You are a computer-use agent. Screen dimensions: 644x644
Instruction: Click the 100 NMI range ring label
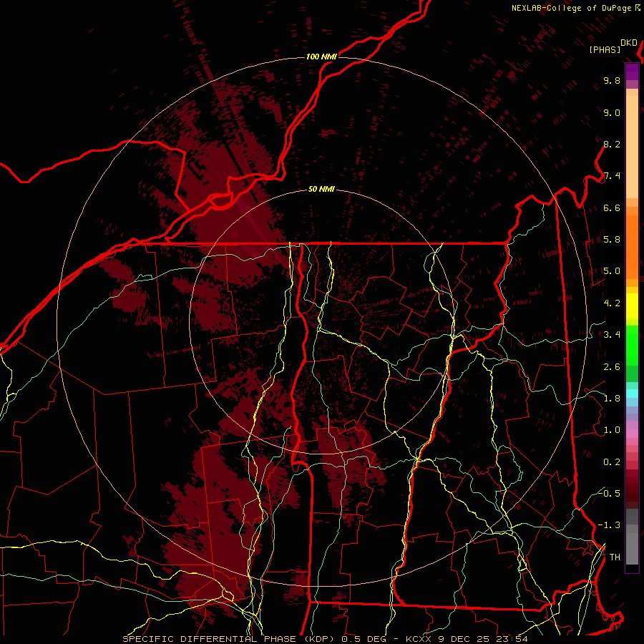click(x=321, y=57)
